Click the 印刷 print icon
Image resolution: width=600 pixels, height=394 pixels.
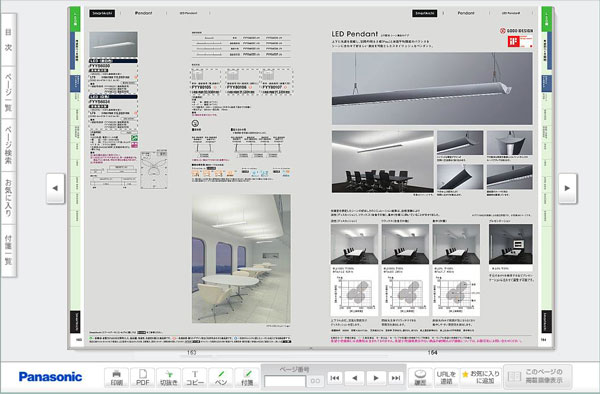click(x=117, y=378)
